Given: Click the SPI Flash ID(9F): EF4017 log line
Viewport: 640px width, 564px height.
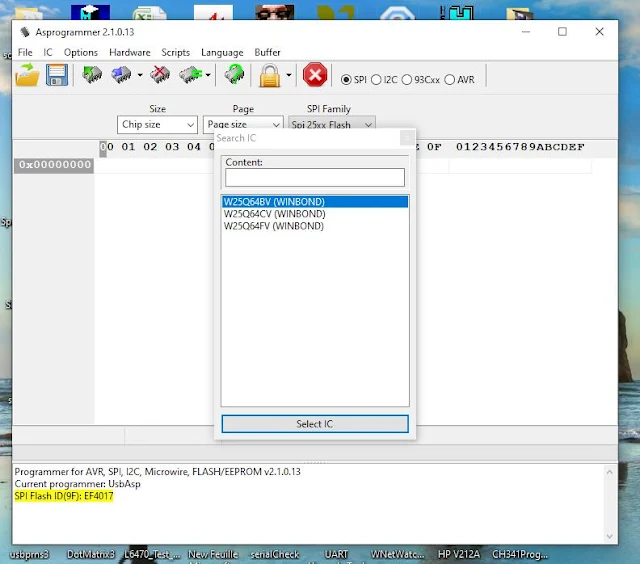Looking at the screenshot, I should click(x=64, y=496).
